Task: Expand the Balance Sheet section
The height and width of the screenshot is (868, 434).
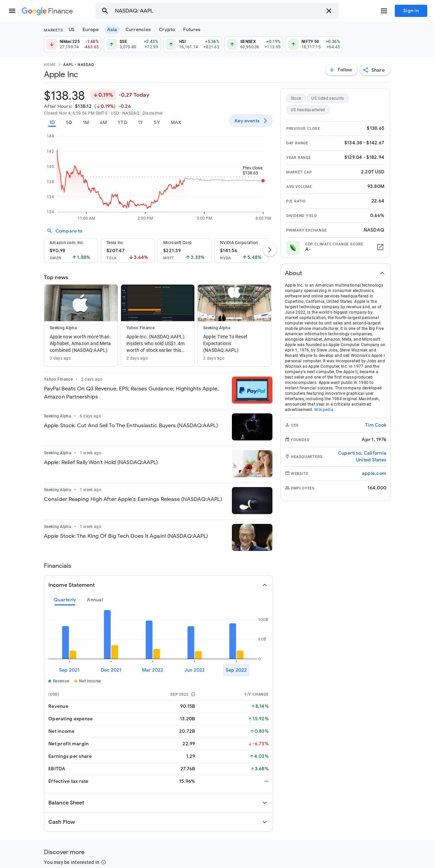Action: 158,803
